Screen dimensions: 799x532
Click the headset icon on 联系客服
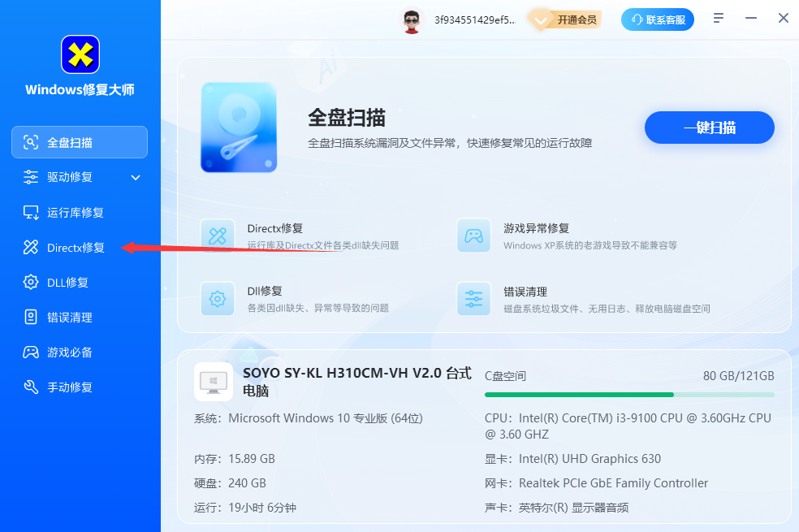pos(637,19)
